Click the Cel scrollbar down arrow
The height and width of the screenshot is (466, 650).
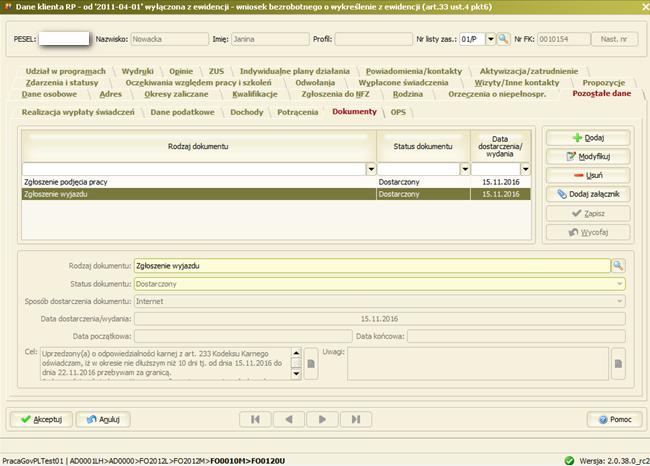pos(296,374)
